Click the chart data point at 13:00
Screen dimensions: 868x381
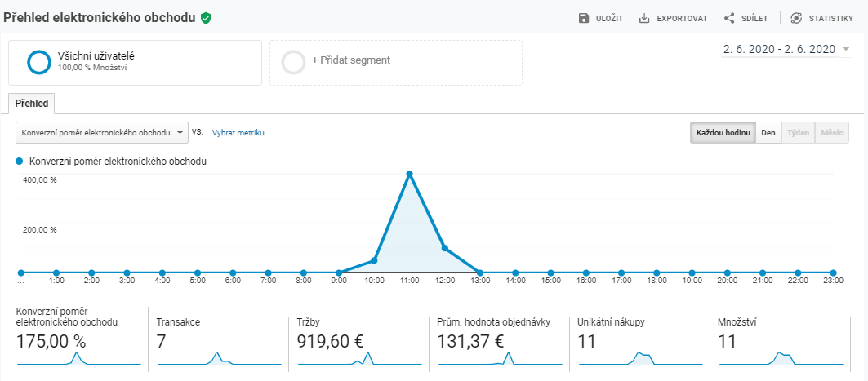pyautogui.click(x=480, y=272)
